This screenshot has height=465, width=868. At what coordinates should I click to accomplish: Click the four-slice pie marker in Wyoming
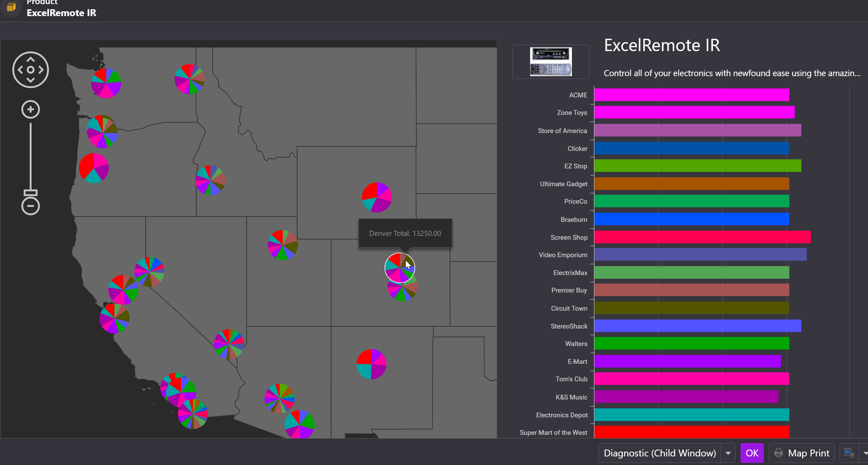click(x=377, y=198)
